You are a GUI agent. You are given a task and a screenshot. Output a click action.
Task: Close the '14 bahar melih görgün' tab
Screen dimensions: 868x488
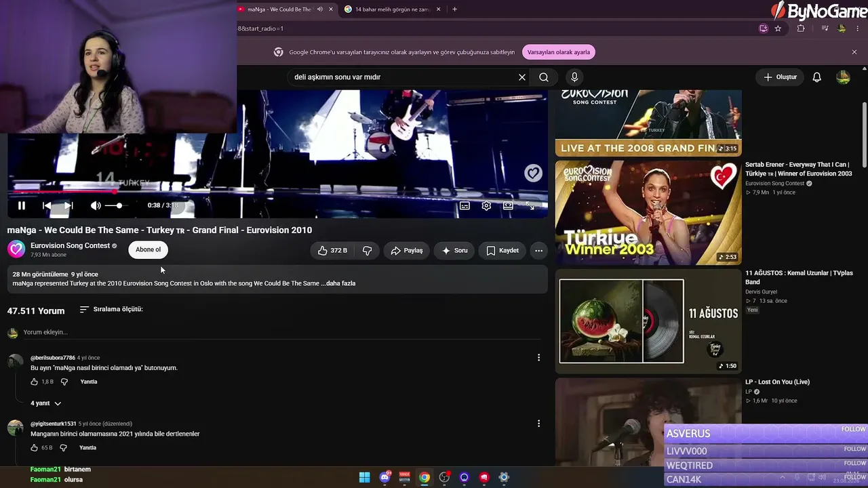[439, 9]
